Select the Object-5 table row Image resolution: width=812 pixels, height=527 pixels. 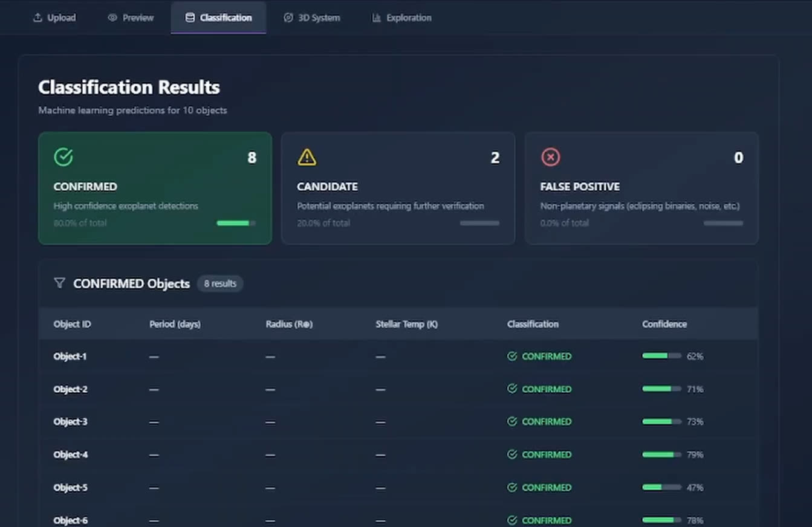click(398, 487)
